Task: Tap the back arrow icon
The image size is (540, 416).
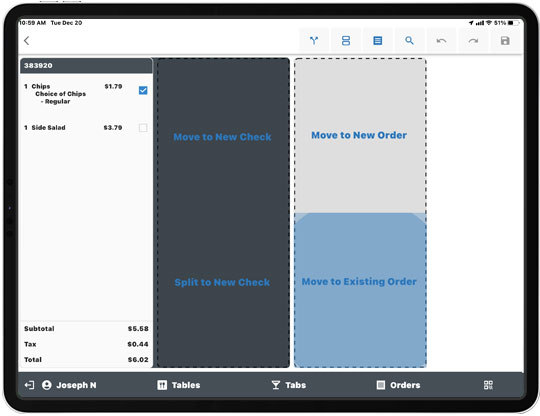Action: (x=27, y=41)
